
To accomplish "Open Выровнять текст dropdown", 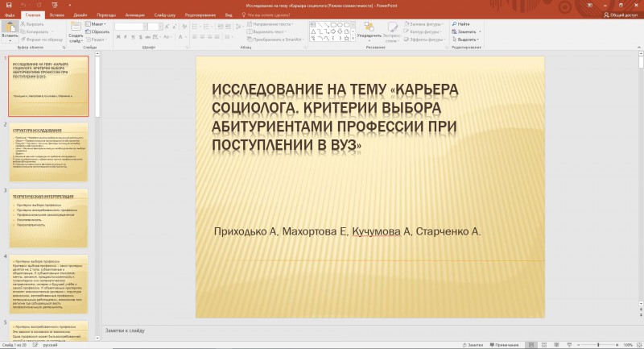I will pyautogui.click(x=266, y=31).
